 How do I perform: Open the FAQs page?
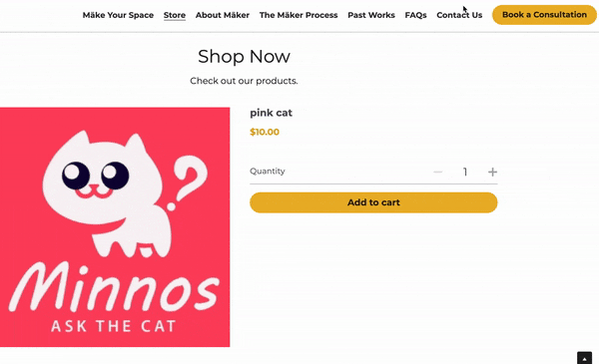point(415,15)
